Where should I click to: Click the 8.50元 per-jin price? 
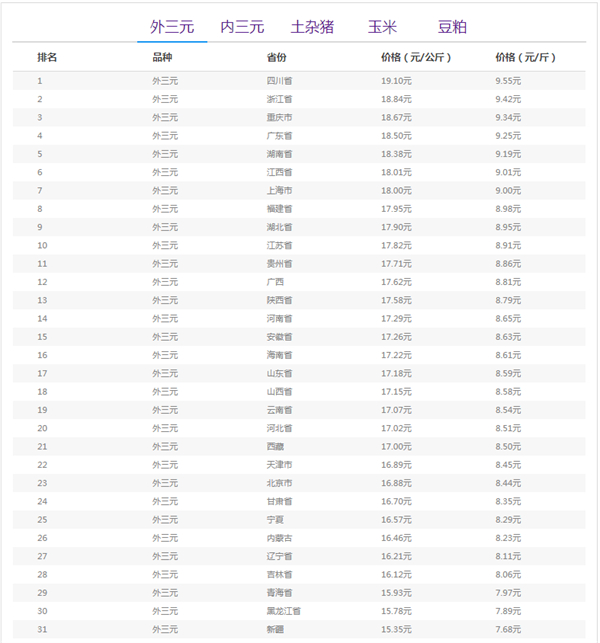(508, 447)
